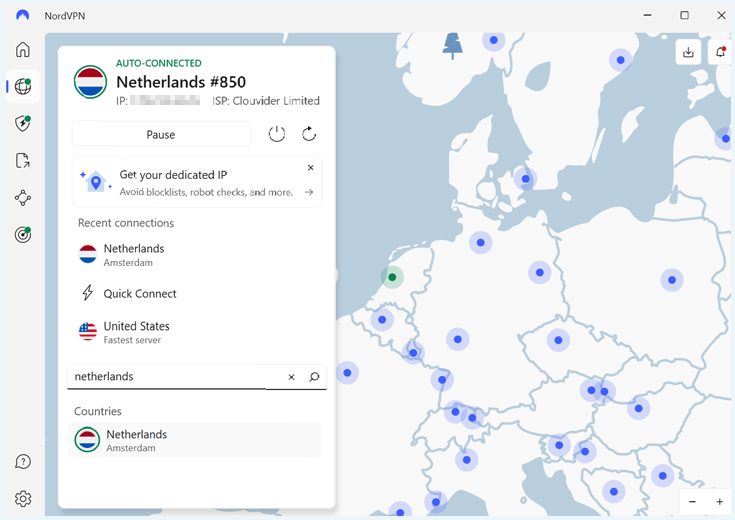Select Netherlands Amsterdam search result
The image size is (735, 520).
tap(195, 440)
